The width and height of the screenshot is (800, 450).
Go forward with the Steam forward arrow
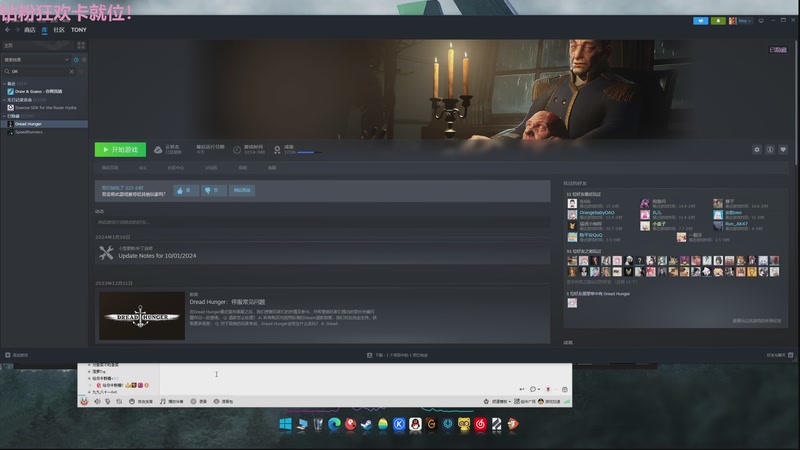point(17,30)
